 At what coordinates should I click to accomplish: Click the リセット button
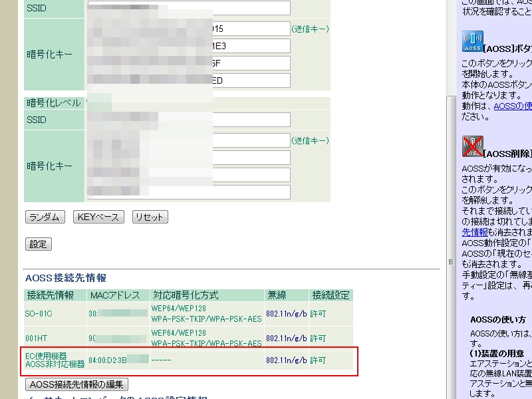(x=150, y=217)
